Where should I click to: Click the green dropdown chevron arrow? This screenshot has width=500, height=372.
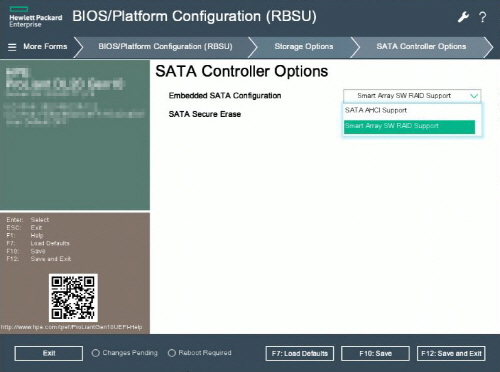point(474,96)
